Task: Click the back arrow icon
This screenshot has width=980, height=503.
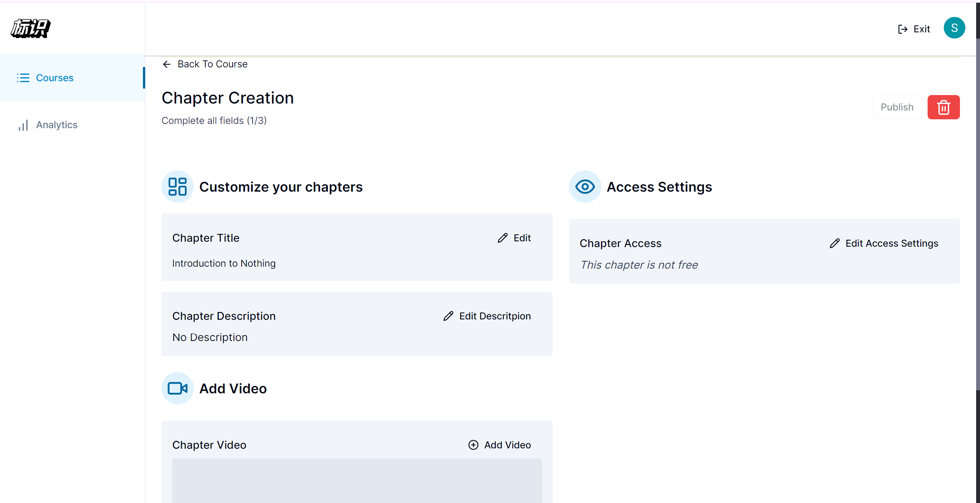Action: coord(167,64)
